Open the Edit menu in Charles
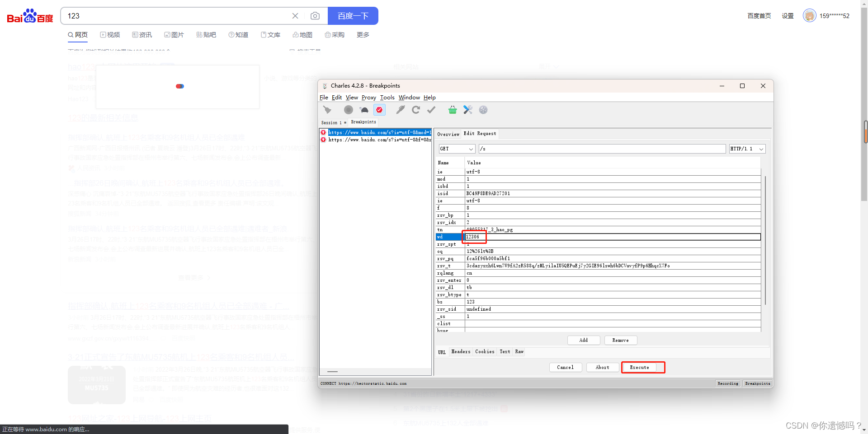 [x=337, y=98]
